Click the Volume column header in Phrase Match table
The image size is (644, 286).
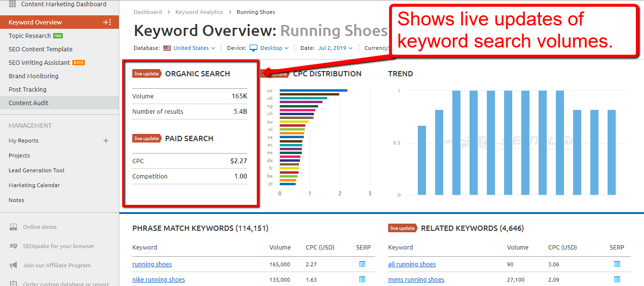point(280,247)
